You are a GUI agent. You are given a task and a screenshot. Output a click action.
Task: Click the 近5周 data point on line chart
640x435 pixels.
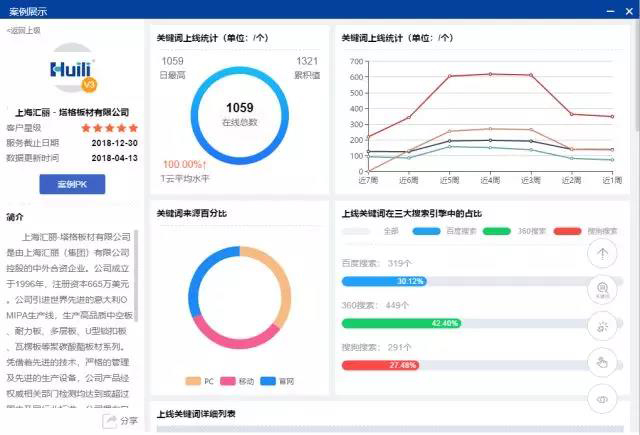[x=448, y=76]
